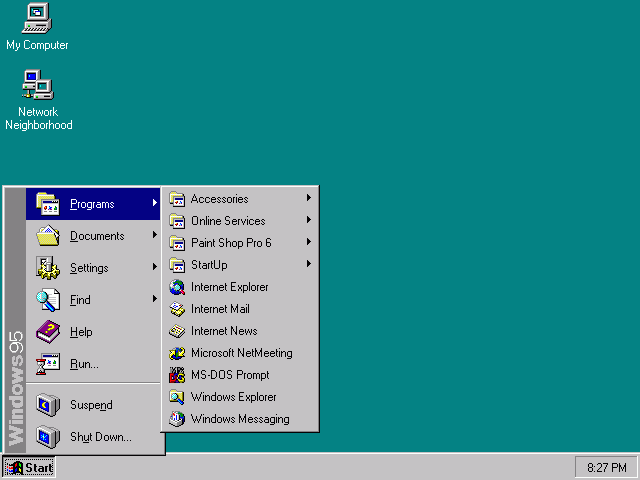Click the Internet Mail icon

tap(177, 309)
